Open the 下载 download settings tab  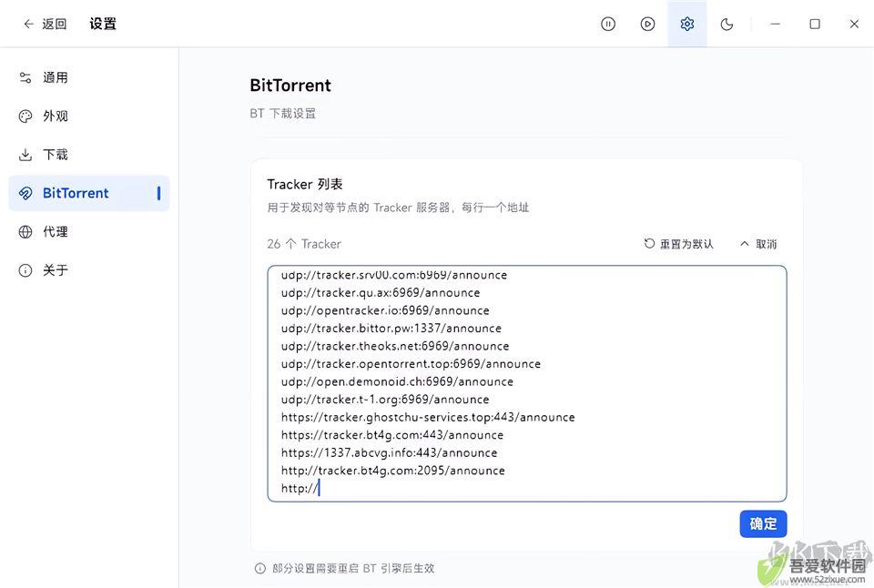point(89,155)
